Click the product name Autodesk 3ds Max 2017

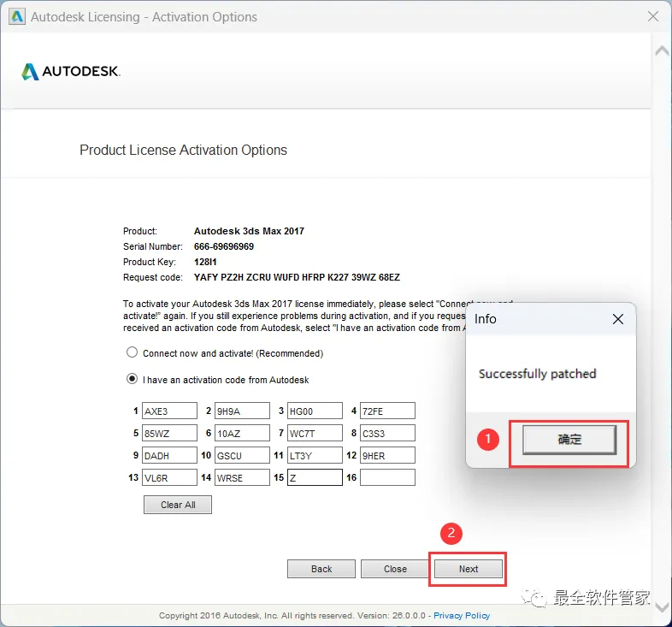coord(249,231)
